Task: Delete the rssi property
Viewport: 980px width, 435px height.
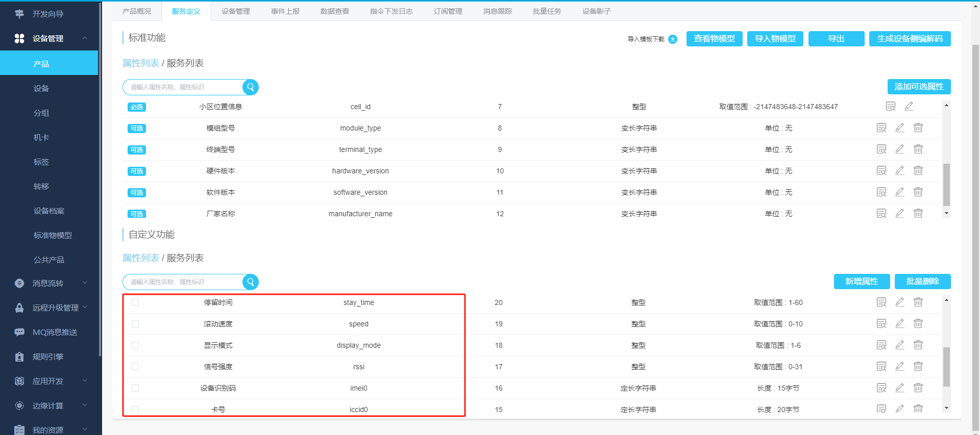Action: click(918, 366)
